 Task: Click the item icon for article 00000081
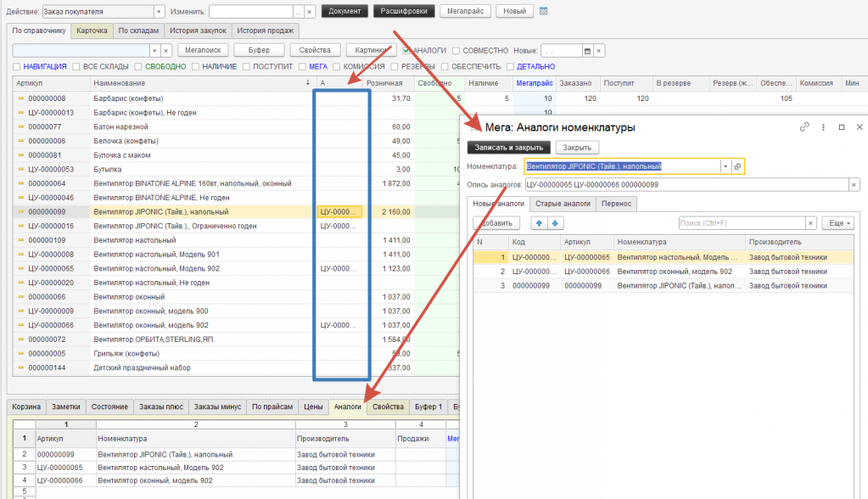click(21, 155)
